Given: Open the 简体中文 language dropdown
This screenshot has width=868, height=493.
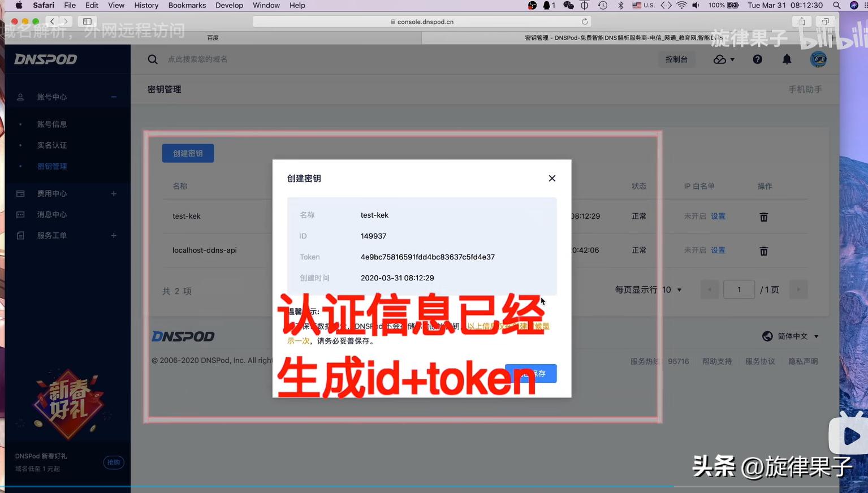Looking at the screenshot, I should coord(793,335).
